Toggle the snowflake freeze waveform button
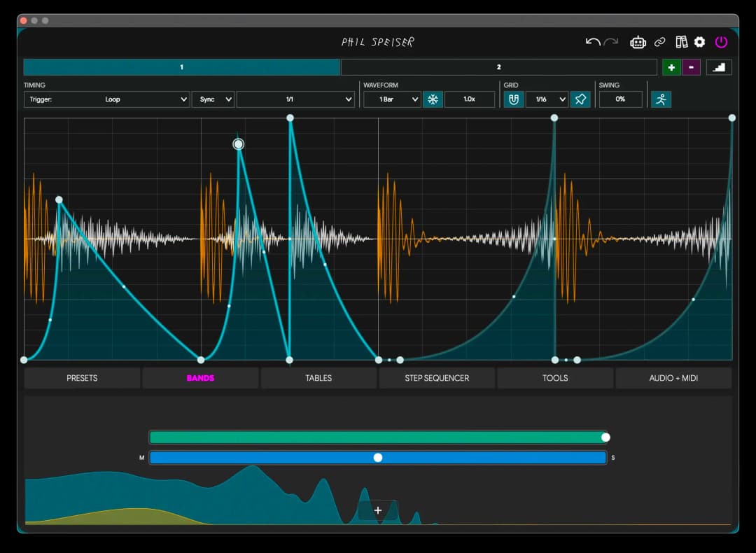This screenshot has width=756, height=553. pyautogui.click(x=433, y=99)
